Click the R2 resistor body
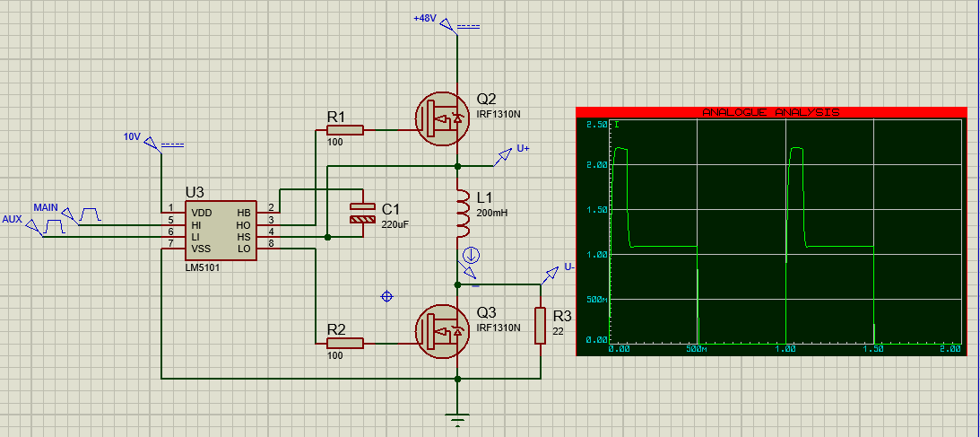This screenshot has height=437, width=980. pos(344,343)
